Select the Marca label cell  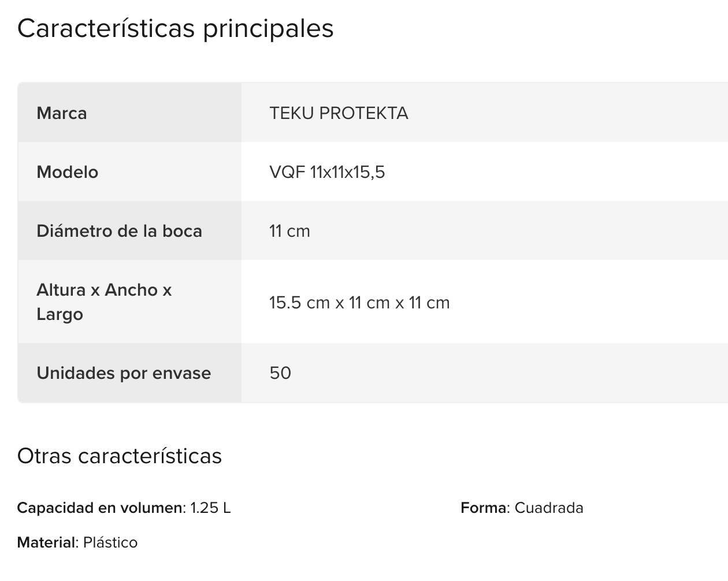point(62,113)
